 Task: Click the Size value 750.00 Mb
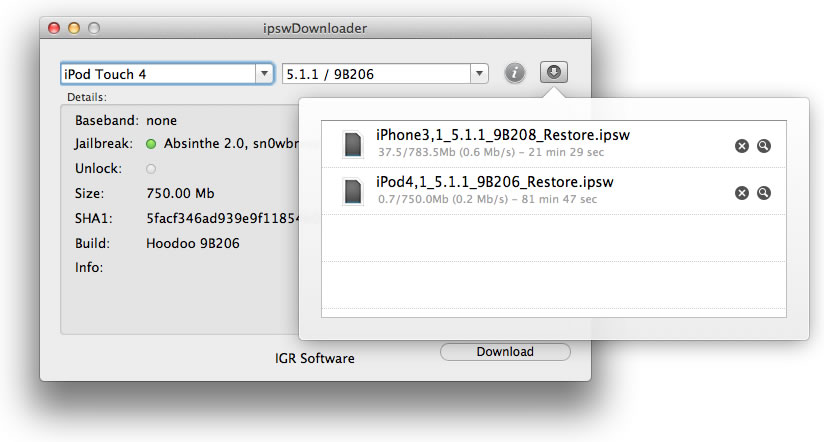[180, 193]
